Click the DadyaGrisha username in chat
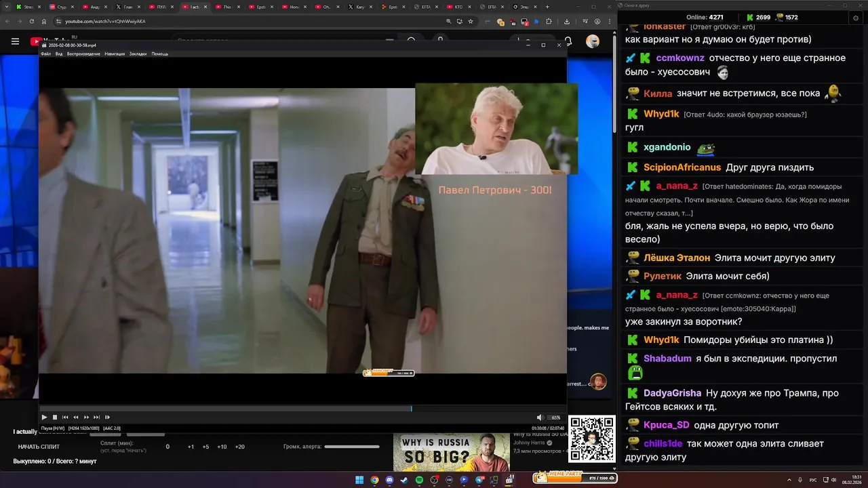This screenshot has height=488, width=868. click(x=673, y=393)
